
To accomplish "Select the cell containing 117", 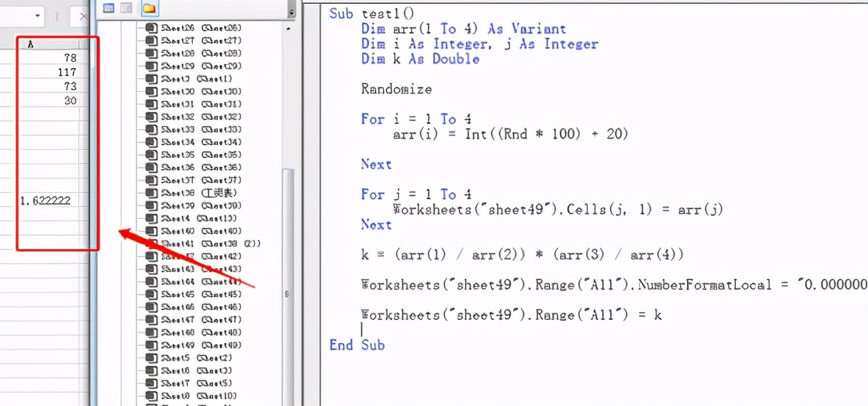I will click(x=48, y=72).
